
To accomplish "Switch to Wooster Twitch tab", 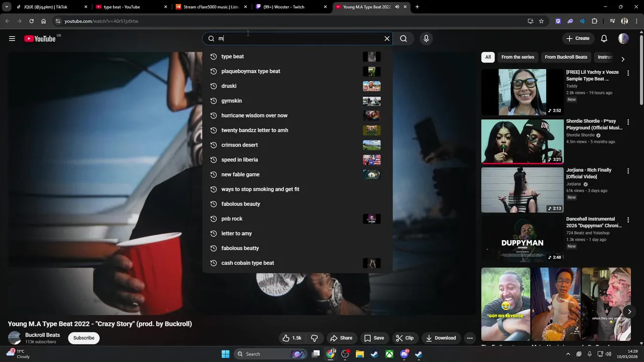I will tap(291, 7).
